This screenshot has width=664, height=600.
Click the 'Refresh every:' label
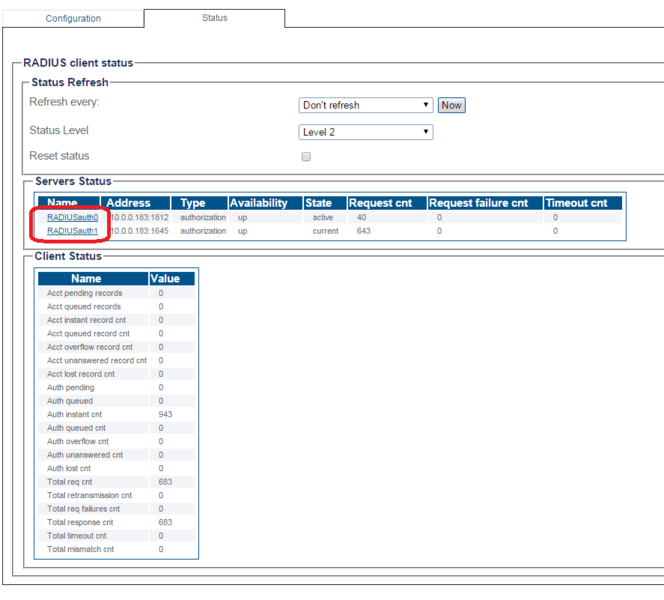coord(64,102)
